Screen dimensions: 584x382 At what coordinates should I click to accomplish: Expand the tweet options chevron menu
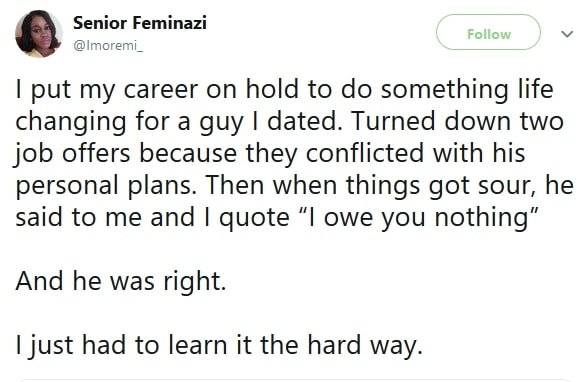point(567,34)
